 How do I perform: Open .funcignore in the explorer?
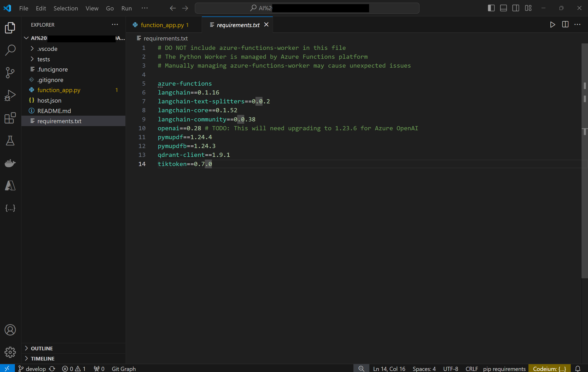pos(73,69)
